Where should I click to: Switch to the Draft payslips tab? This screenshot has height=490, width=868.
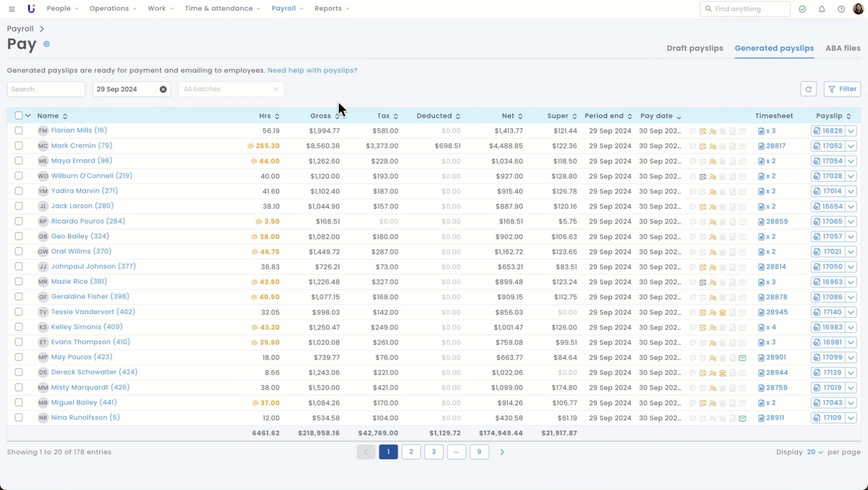click(694, 48)
